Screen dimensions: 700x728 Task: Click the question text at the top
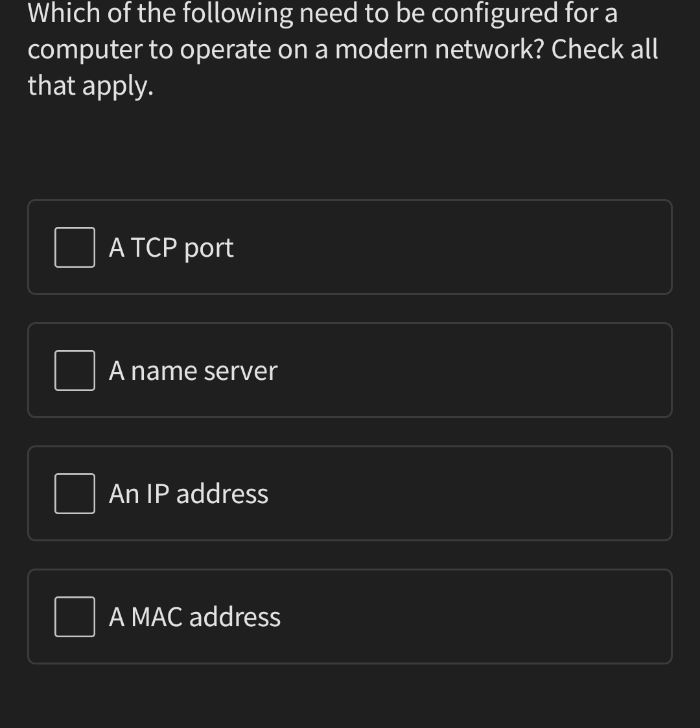(342, 49)
